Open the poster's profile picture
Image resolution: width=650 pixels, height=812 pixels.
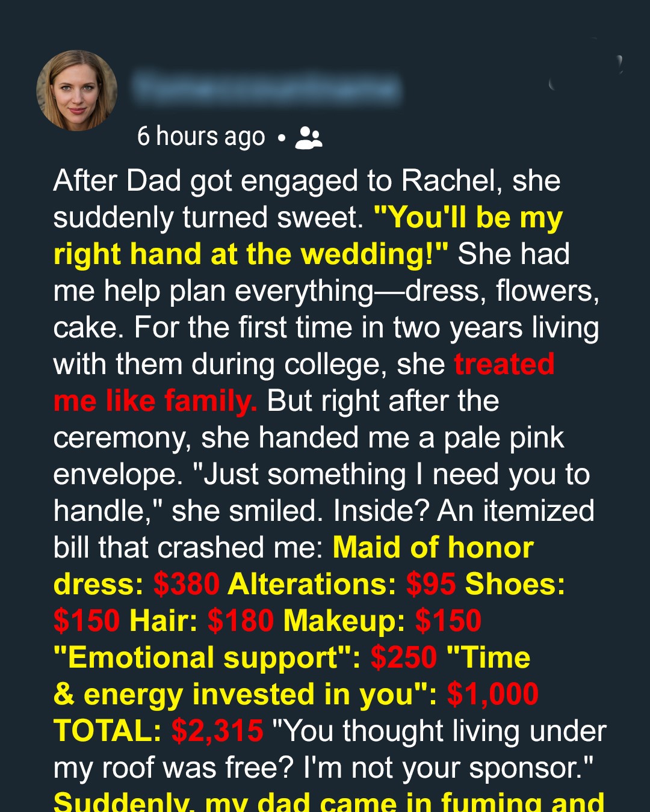coord(77,90)
